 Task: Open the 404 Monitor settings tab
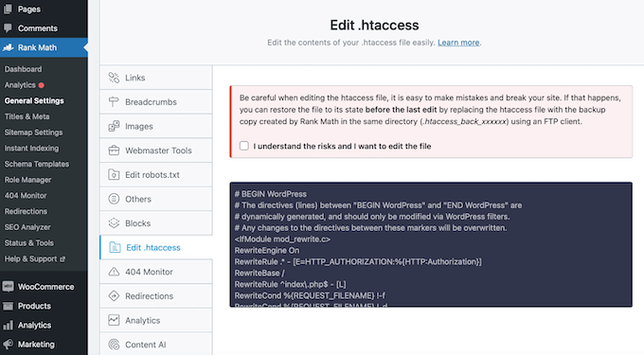point(155,272)
